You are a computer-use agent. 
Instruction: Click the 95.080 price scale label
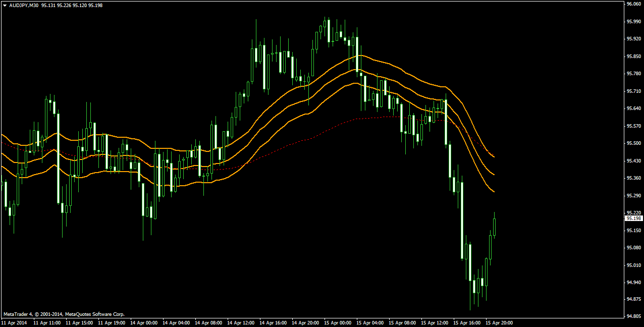(x=633, y=248)
